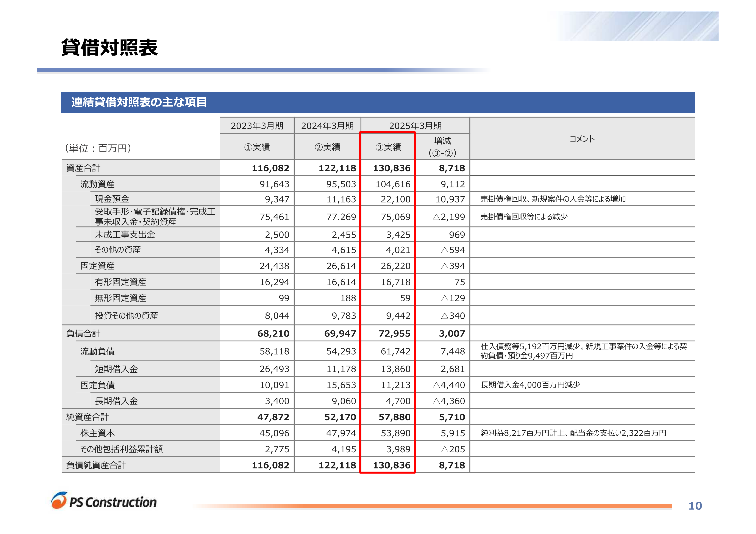
Task: Select the 流動資産 row label
Action: click(x=97, y=184)
